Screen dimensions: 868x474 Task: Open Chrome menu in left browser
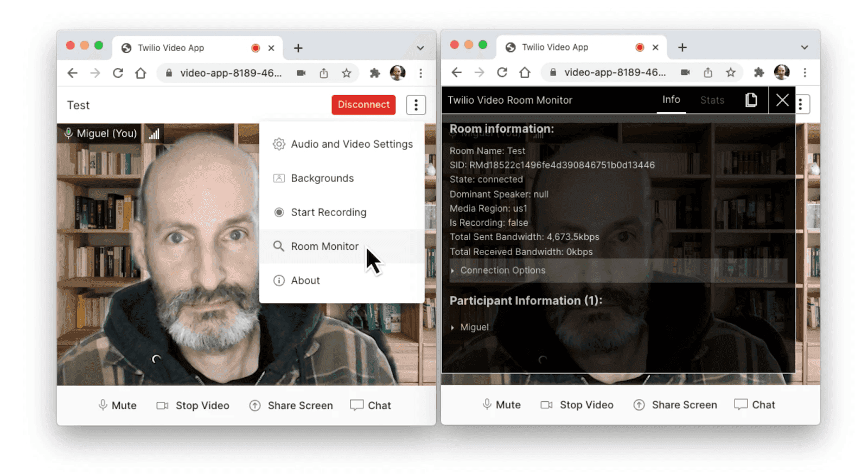click(420, 73)
